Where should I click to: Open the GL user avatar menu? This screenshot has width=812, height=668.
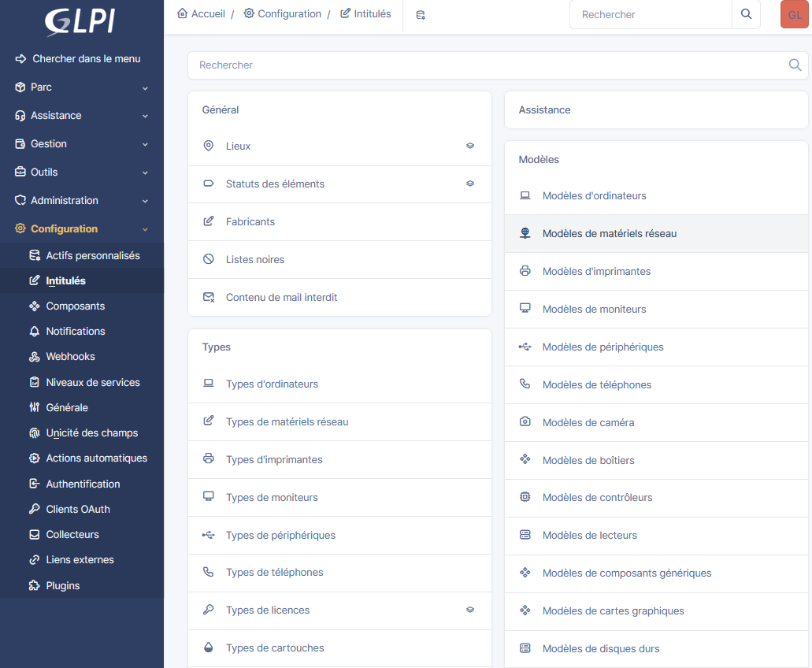click(795, 14)
